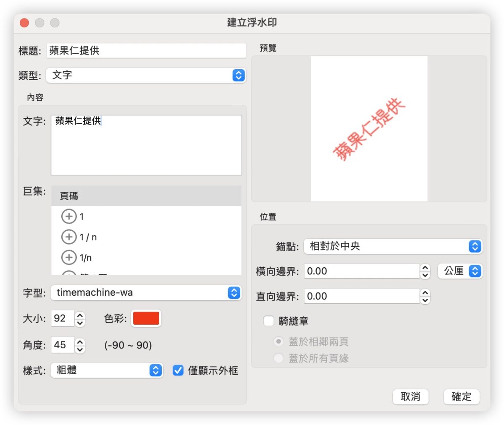
Task: Click the 頁碼 header in the macro list
Action: (x=146, y=196)
